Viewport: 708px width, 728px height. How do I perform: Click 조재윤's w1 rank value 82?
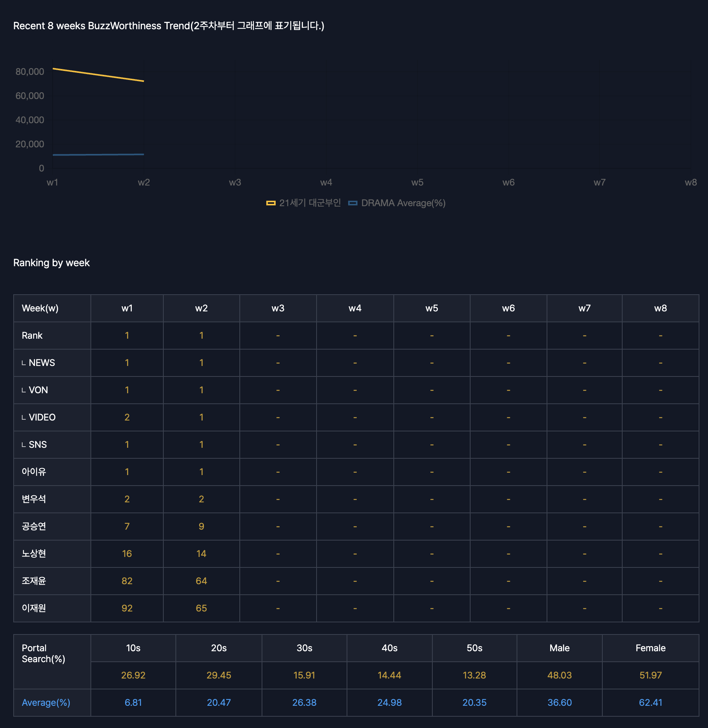click(127, 581)
